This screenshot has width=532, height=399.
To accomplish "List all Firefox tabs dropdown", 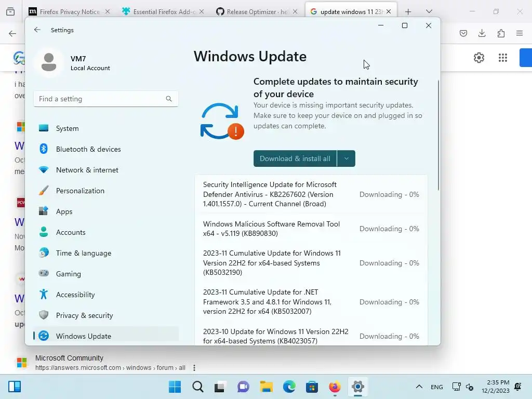I will tap(429, 11).
